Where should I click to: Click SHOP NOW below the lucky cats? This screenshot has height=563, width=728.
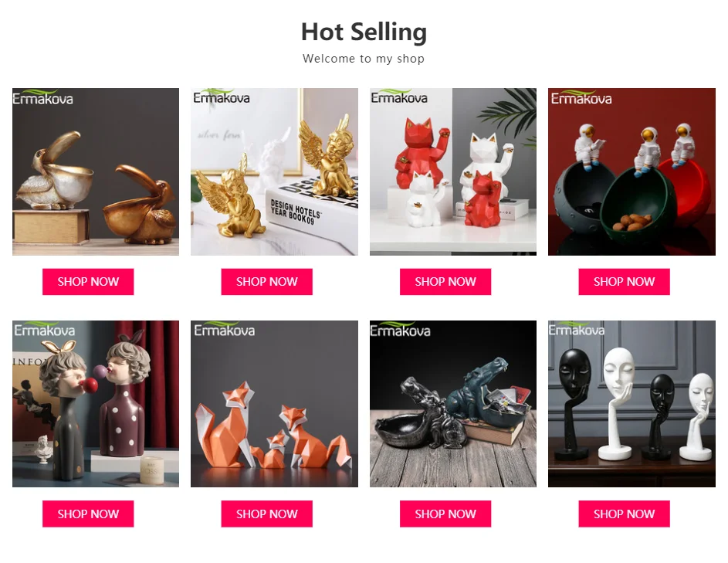coord(445,281)
